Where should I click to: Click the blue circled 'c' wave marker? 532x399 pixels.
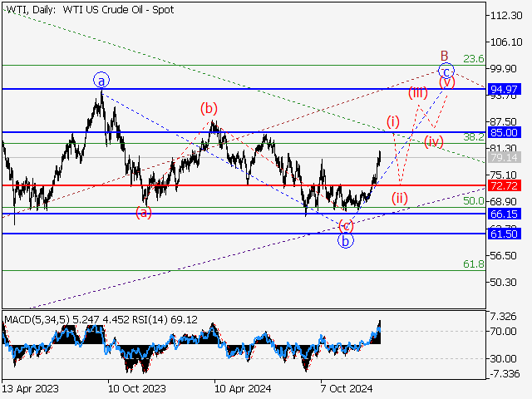446,71
